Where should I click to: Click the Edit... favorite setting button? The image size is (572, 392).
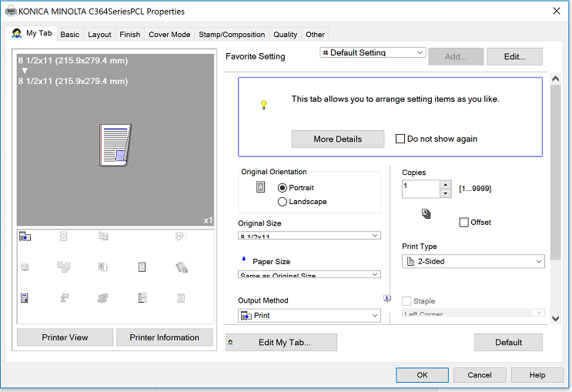(x=514, y=56)
